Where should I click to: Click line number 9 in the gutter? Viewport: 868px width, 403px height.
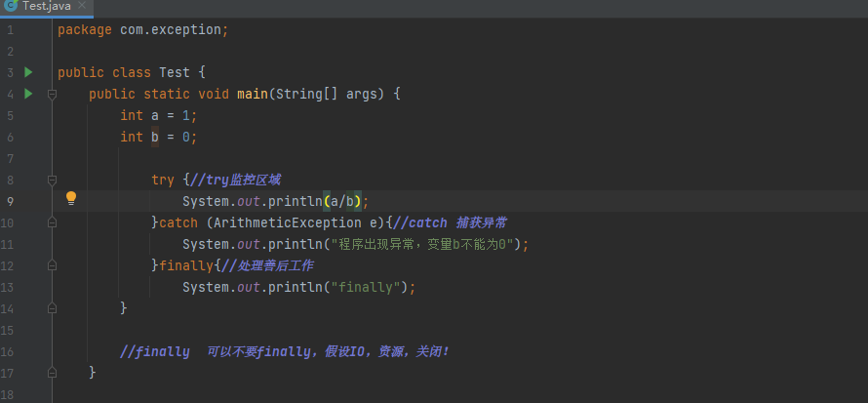tap(10, 201)
